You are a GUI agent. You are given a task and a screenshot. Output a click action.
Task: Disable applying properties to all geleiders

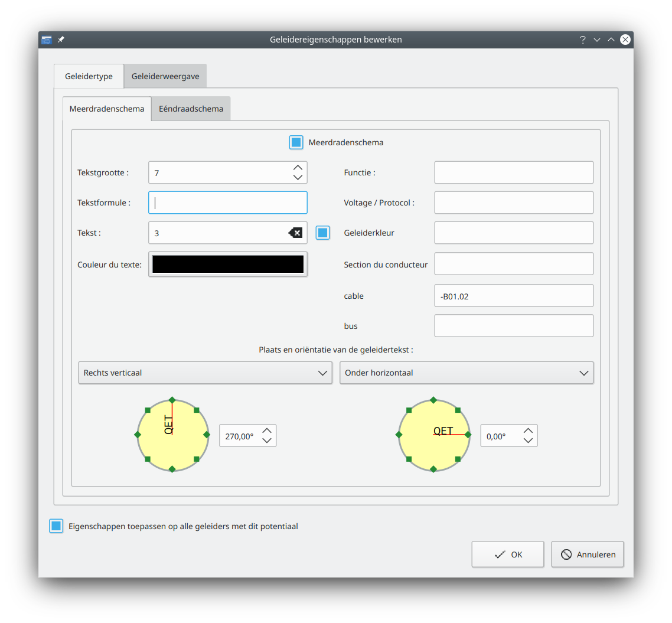tap(56, 526)
